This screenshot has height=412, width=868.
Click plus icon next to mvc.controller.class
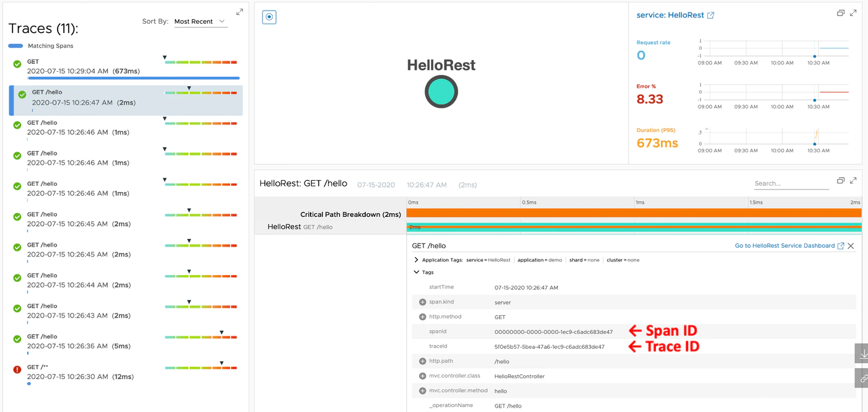pyautogui.click(x=422, y=376)
